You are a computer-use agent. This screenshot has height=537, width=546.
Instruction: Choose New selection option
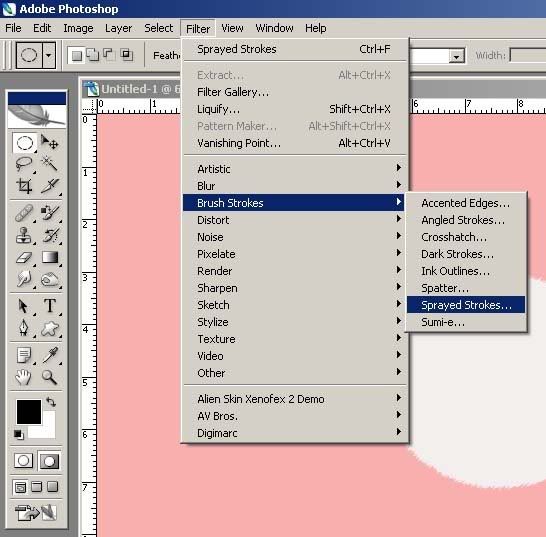[x=76, y=55]
